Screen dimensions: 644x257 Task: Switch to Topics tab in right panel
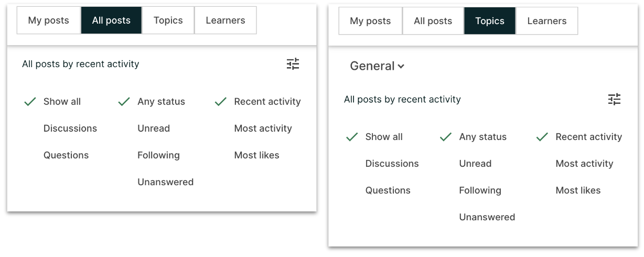(x=490, y=21)
